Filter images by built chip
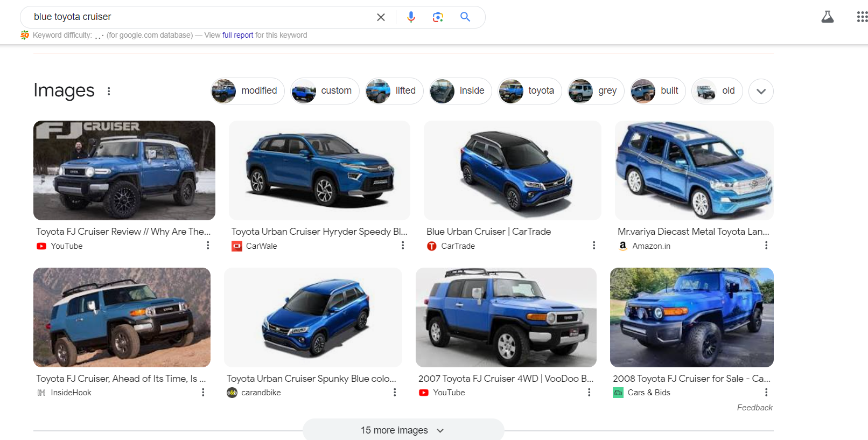The width and height of the screenshot is (868, 440). (658, 91)
